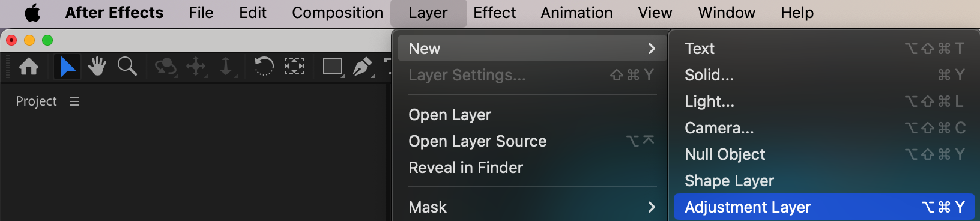Select the Home icon in toolbar

pyautogui.click(x=29, y=66)
